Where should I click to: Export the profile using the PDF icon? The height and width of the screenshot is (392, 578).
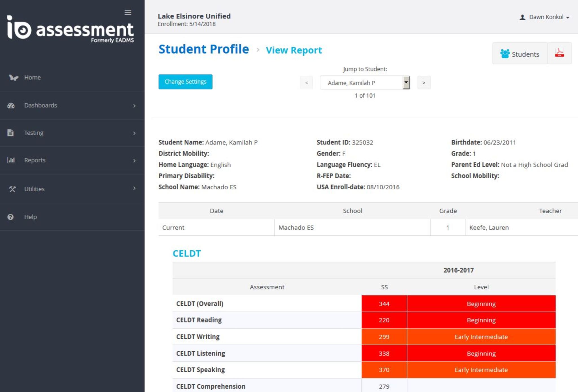[559, 53]
